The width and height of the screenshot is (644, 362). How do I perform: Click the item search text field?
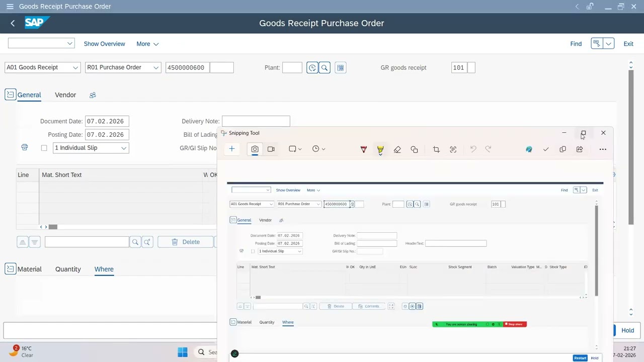click(x=87, y=242)
